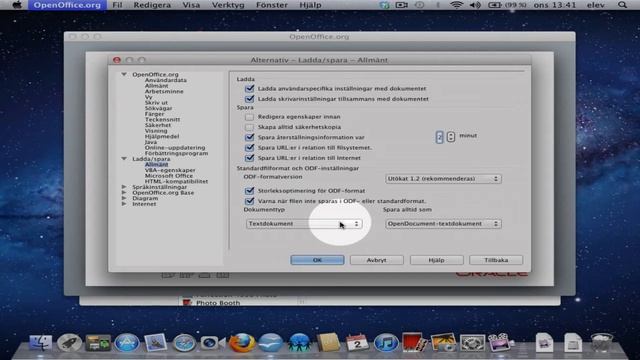
Task: Open the Redigera menu
Action: coord(152,5)
